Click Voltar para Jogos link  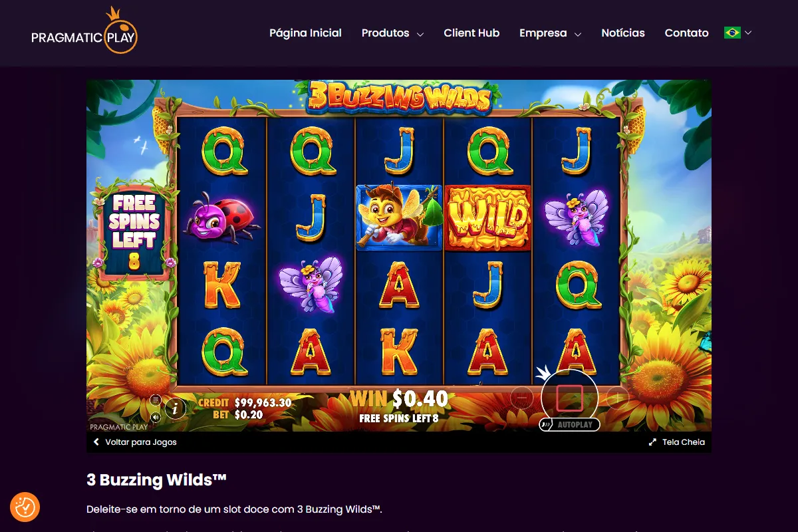click(135, 442)
